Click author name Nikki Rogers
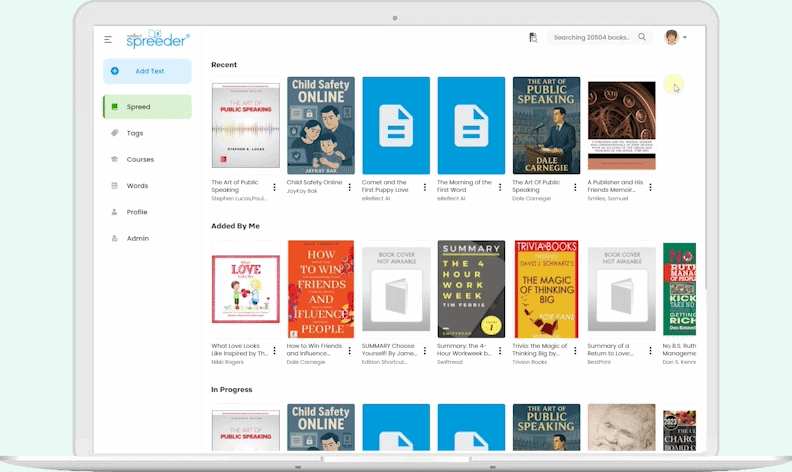The image size is (792, 472). pyautogui.click(x=227, y=362)
